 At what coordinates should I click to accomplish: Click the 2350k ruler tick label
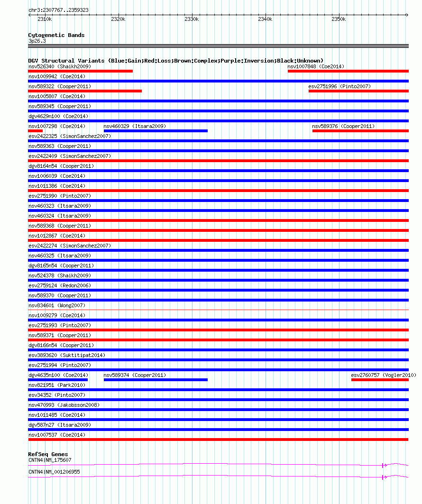coord(339,19)
